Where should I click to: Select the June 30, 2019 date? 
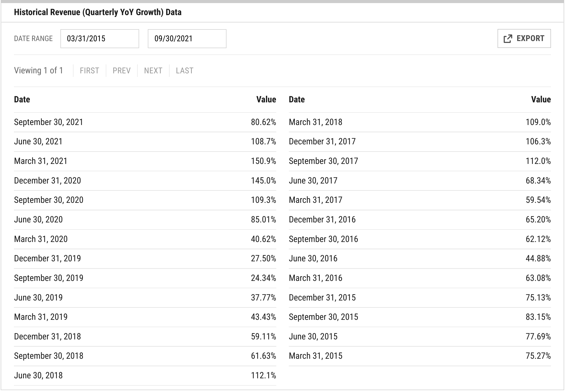click(38, 297)
